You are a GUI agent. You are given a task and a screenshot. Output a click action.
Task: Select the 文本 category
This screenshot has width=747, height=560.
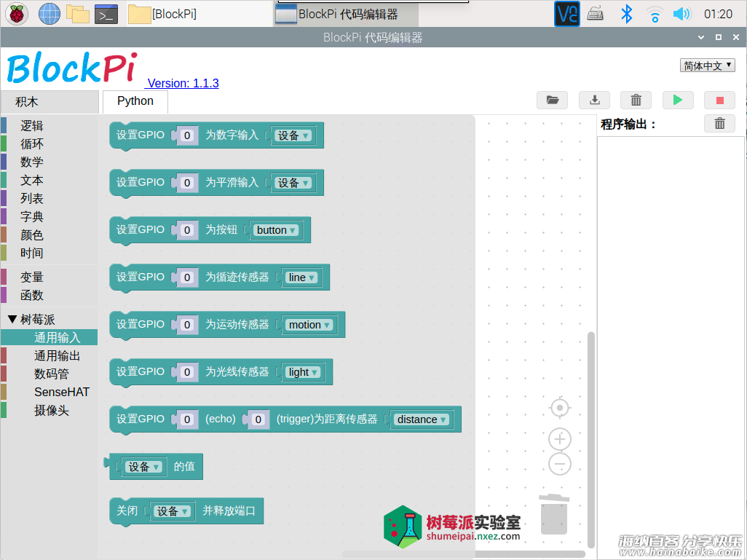pos(49,180)
